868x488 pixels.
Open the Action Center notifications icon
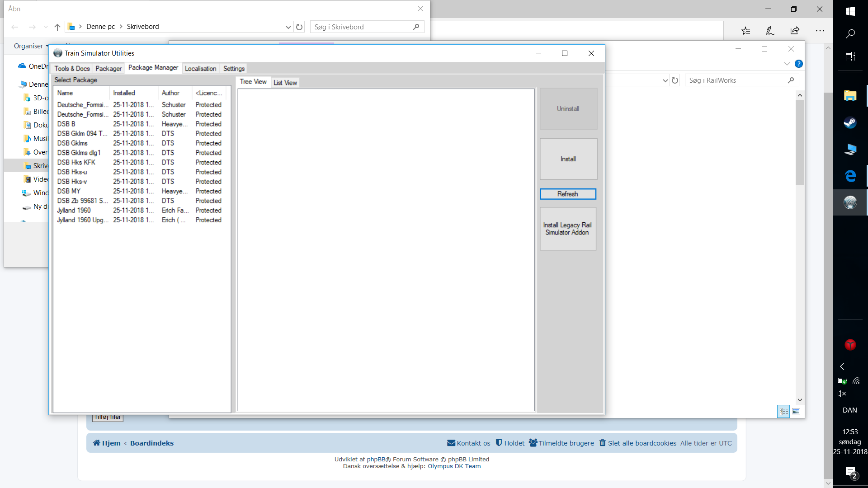851,473
